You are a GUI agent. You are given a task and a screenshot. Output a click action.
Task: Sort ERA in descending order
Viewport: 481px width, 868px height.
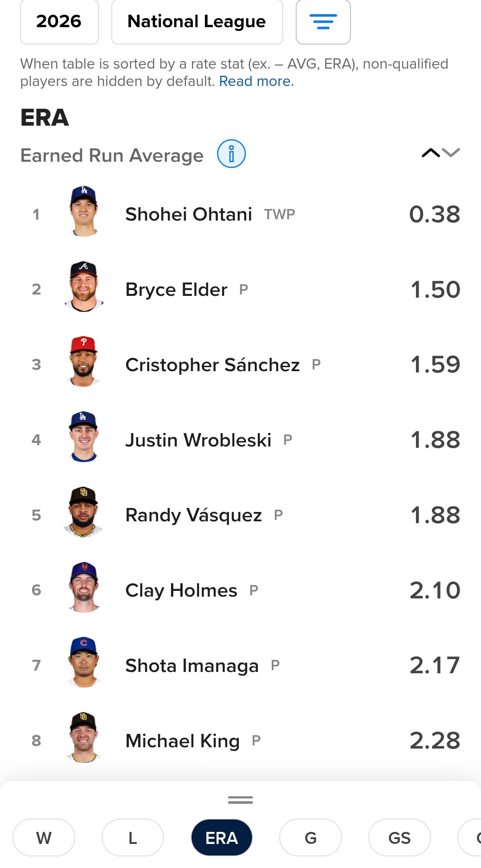452,153
